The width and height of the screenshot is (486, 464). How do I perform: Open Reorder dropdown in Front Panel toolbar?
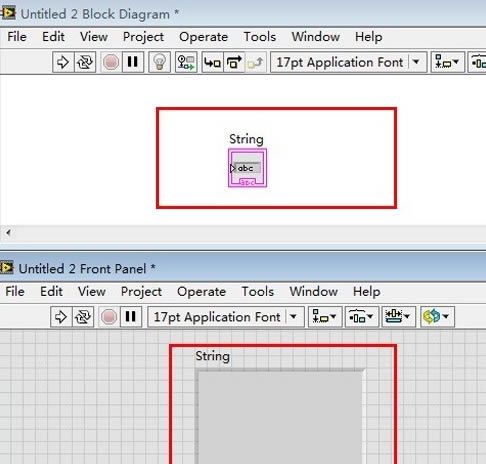tap(437, 317)
